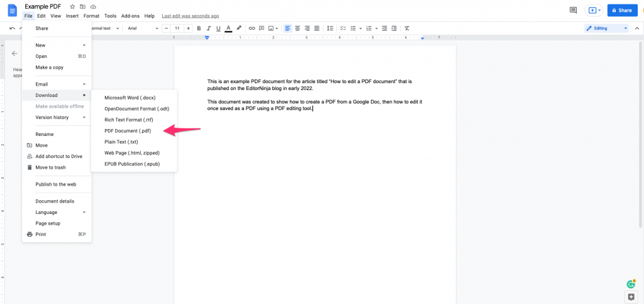Image resolution: width=644 pixels, height=304 pixels.
Task: Align text left
Action: (287, 28)
